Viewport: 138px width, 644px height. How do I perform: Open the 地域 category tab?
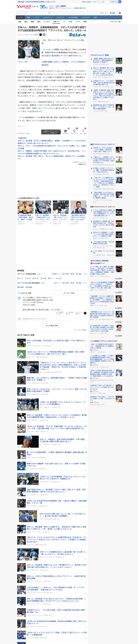coord(85,22)
